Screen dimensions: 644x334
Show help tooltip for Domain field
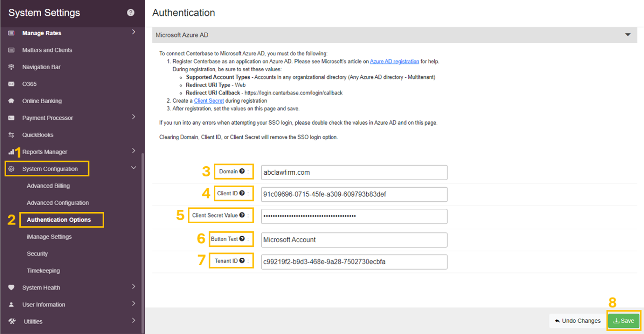click(x=242, y=171)
